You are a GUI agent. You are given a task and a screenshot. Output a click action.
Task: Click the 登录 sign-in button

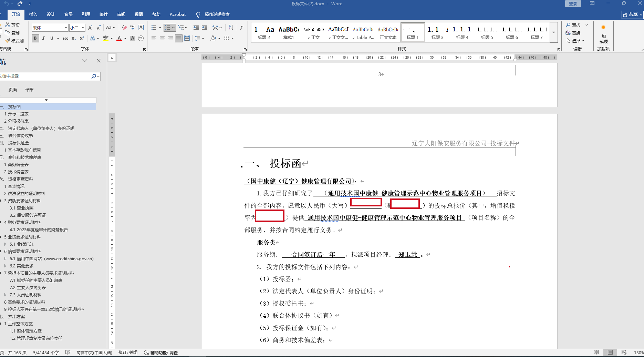(573, 3)
